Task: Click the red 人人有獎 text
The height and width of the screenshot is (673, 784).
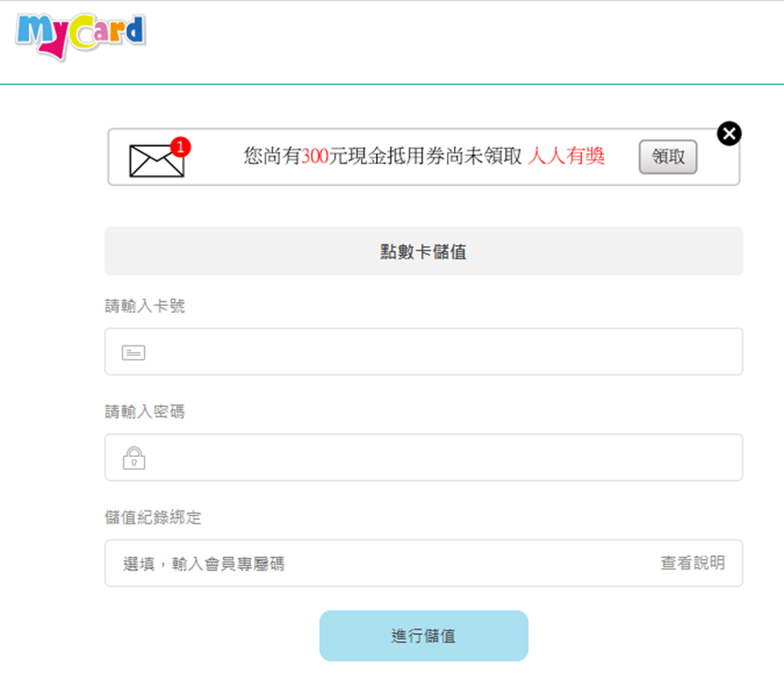Action: click(x=566, y=156)
